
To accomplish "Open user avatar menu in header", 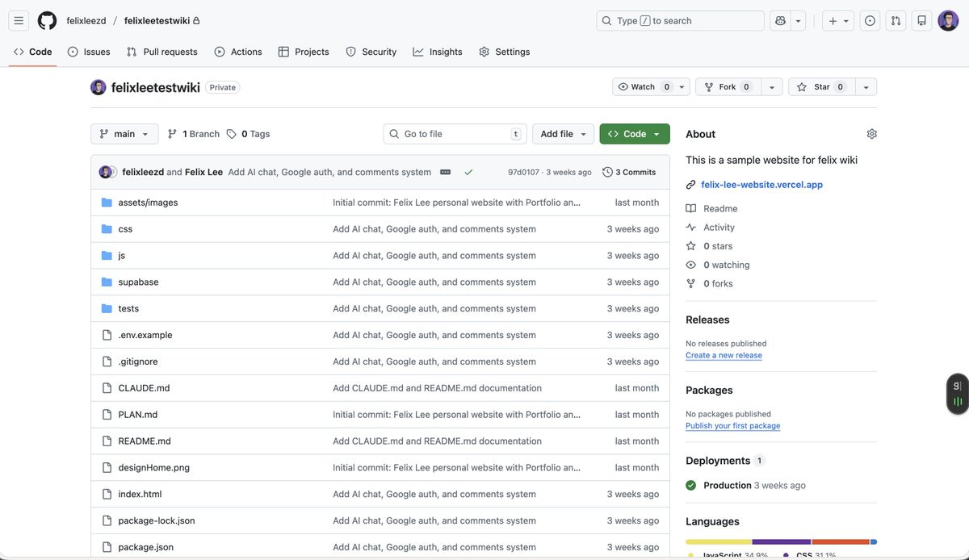I will [x=948, y=21].
